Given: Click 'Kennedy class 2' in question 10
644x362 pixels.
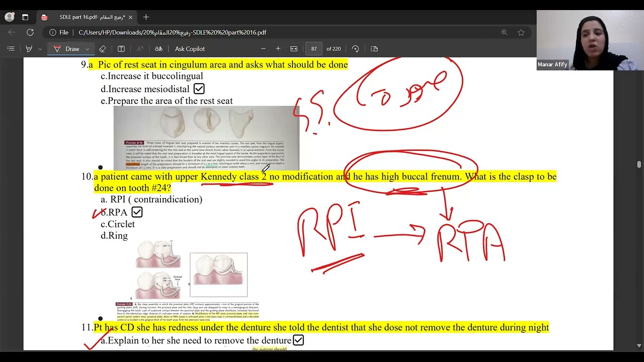Looking at the screenshot, I should [233, 176].
